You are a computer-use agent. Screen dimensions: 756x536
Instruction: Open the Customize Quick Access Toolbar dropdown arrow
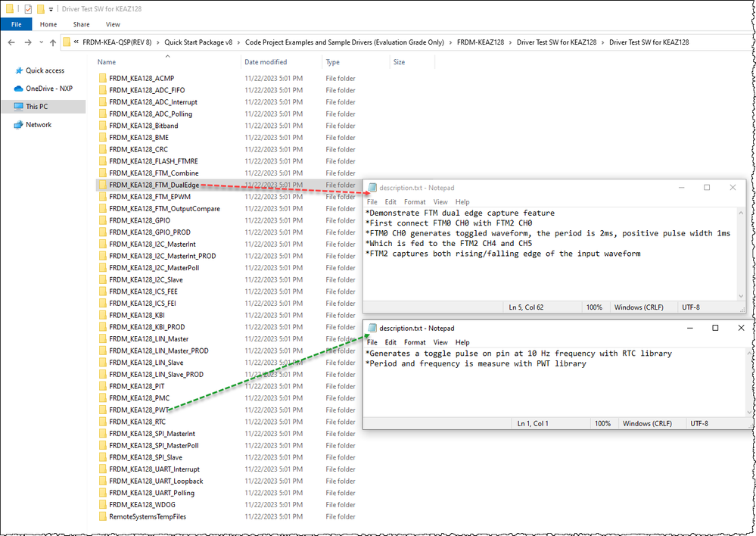pyautogui.click(x=50, y=8)
